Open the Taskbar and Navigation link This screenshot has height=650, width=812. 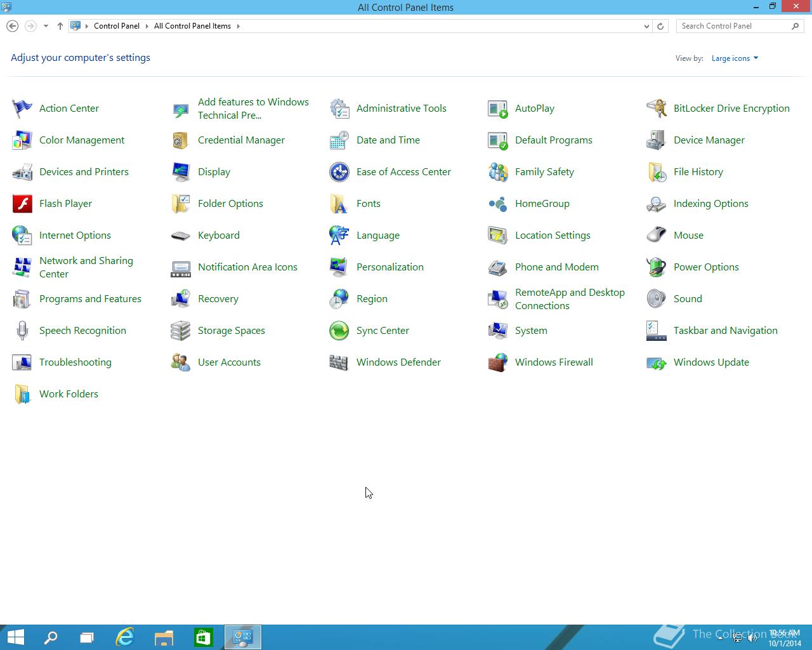click(726, 331)
